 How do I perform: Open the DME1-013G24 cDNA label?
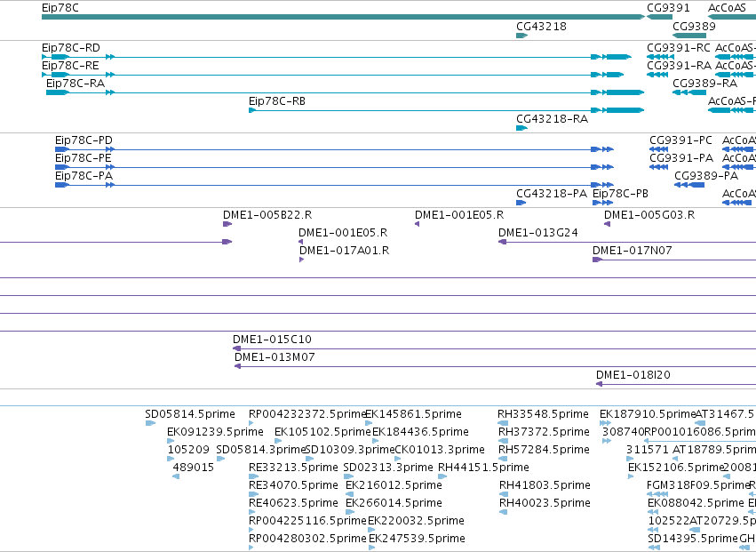click(538, 233)
